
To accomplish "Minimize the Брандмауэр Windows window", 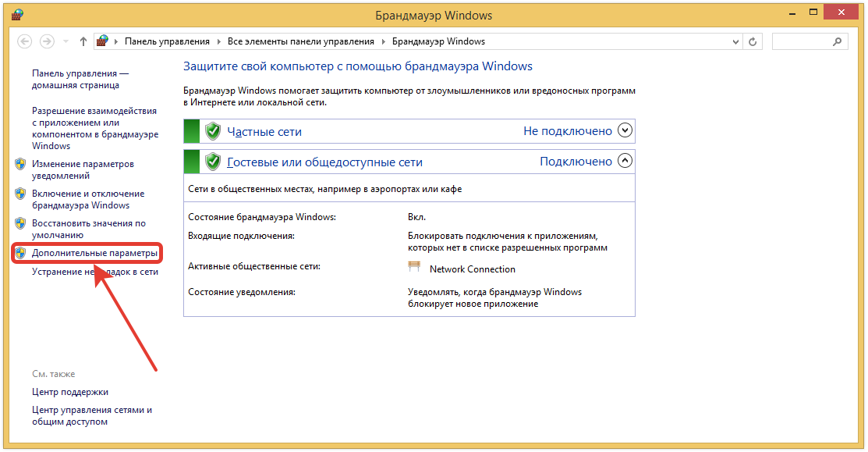I will (x=794, y=12).
